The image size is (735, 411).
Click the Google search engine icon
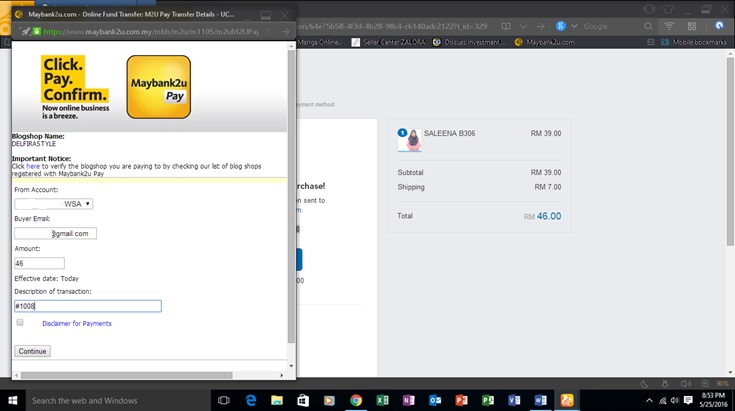pyautogui.click(x=561, y=26)
